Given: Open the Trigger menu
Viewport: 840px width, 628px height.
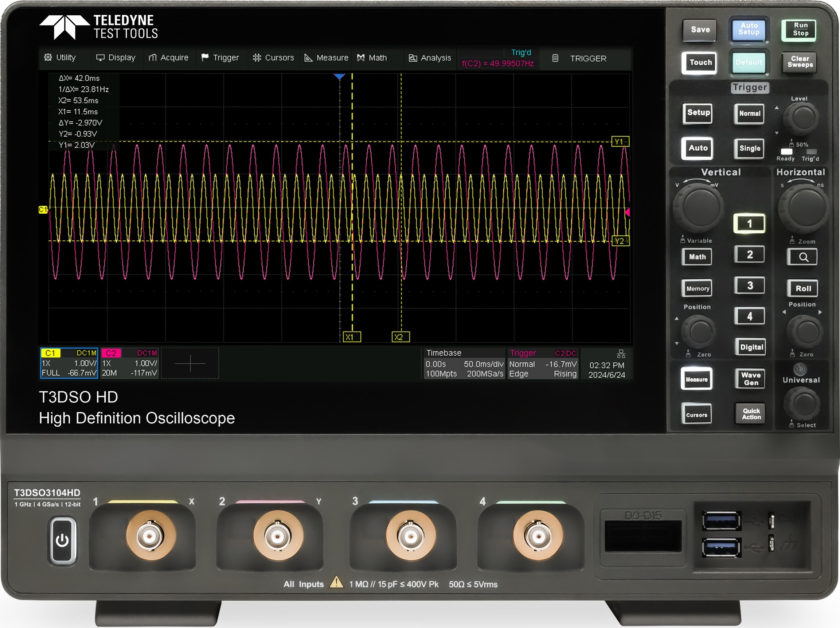Looking at the screenshot, I should [x=220, y=58].
